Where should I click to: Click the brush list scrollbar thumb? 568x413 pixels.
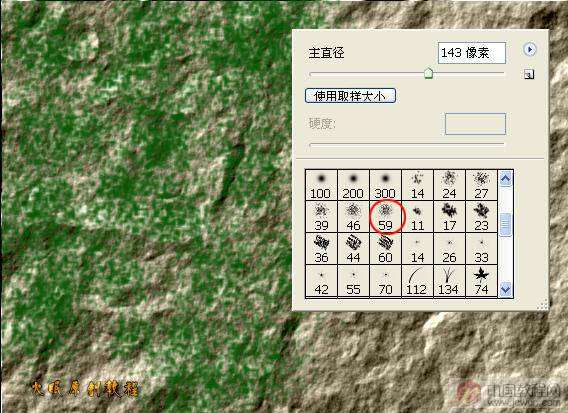click(x=505, y=225)
